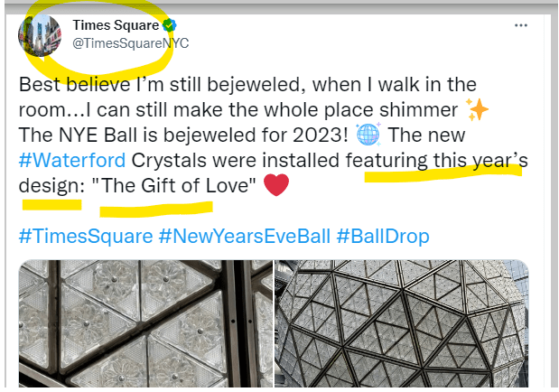This screenshot has height=392, width=559.
Task: Open the #TimesSquare hashtag link
Action: 84,236
